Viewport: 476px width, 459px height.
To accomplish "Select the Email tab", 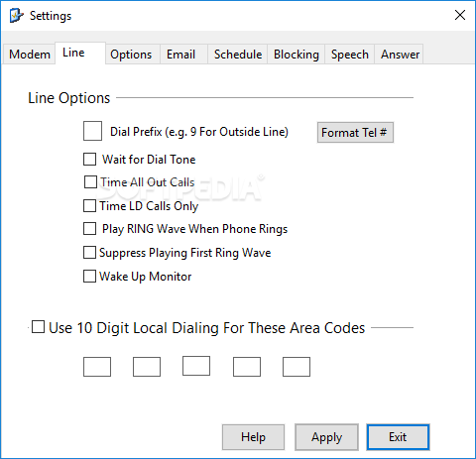I will click(x=180, y=55).
